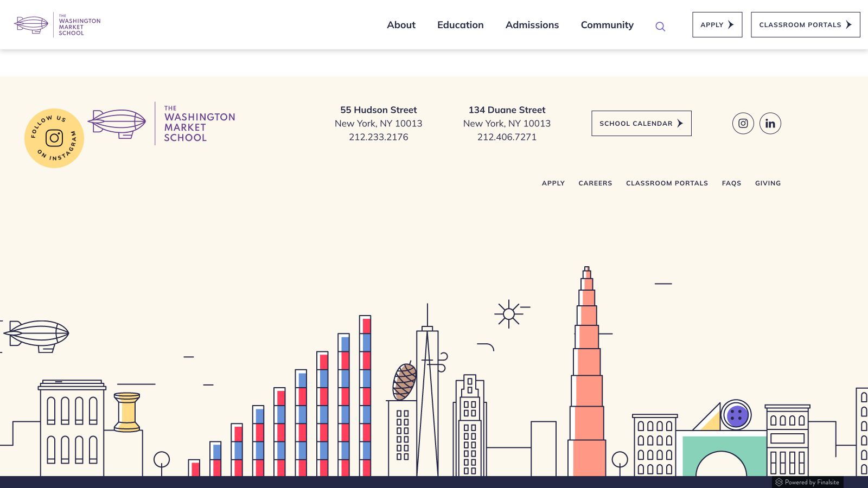Open the Admissions menu

(x=532, y=25)
